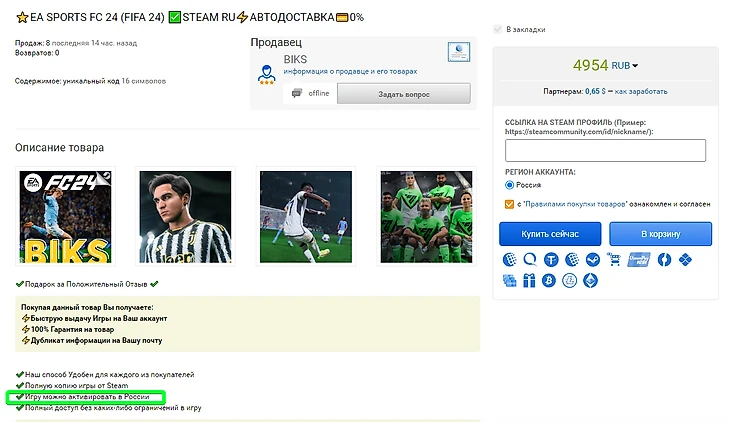
Task: Click the Игру можно активировать в России line
Action: (x=87, y=397)
